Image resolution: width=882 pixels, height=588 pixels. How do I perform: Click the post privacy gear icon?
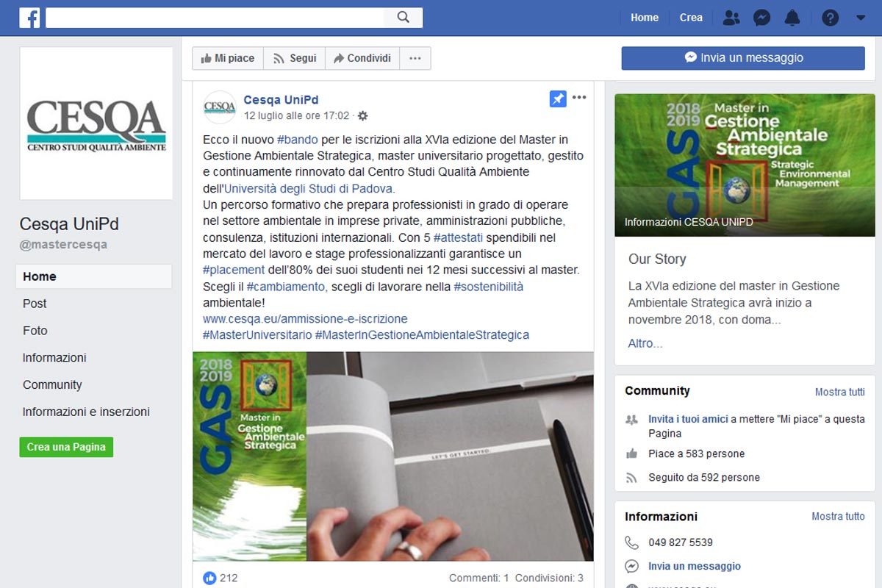click(362, 116)
